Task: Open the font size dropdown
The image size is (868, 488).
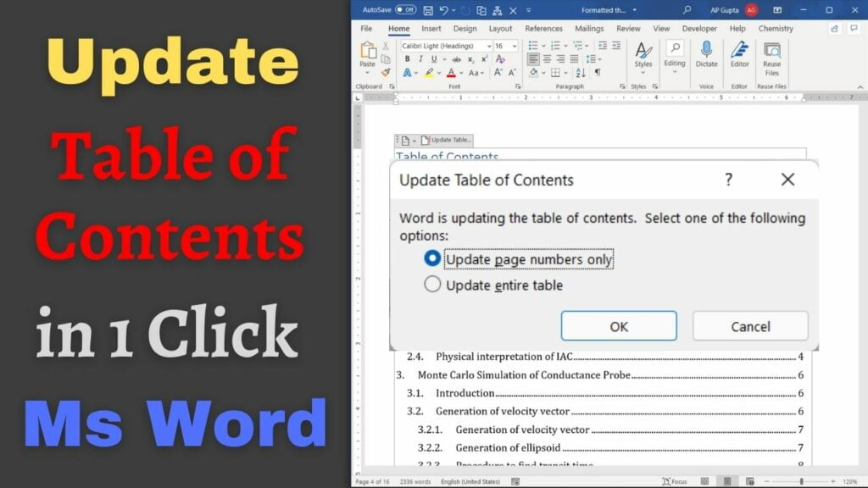Action: (x=515, y=45)
